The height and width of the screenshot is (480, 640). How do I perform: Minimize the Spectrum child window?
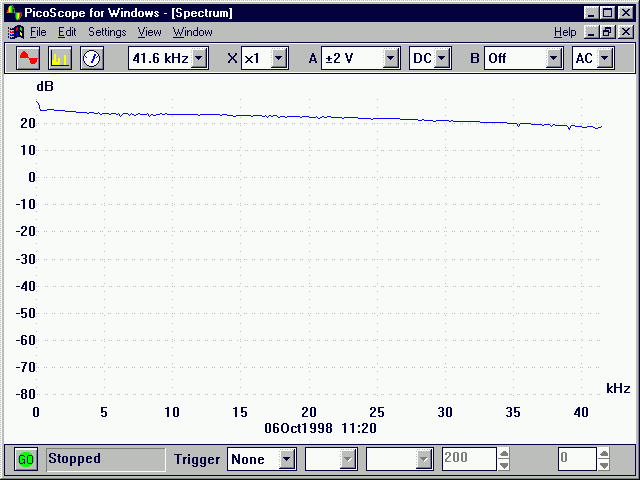pos(591,32)
